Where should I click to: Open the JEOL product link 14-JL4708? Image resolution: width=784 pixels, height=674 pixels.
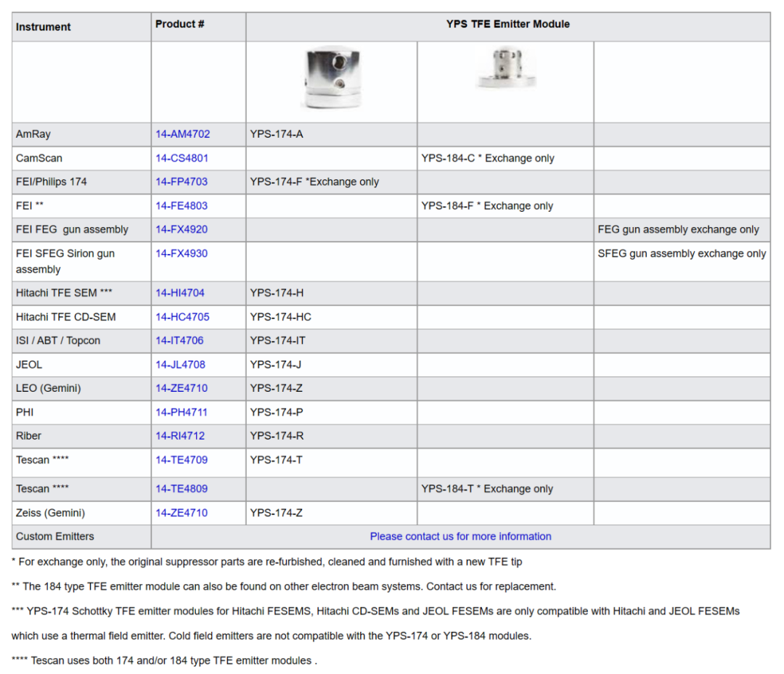181,365
